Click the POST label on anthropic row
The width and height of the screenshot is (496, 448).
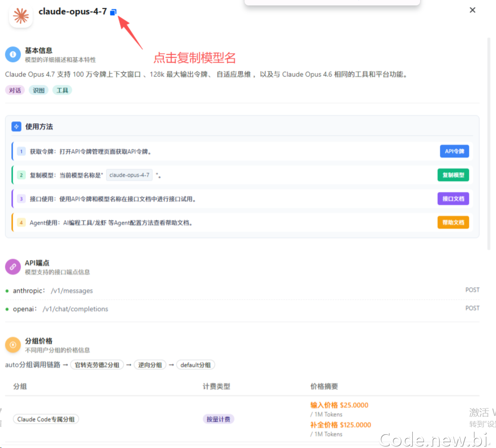pos(472,290)
